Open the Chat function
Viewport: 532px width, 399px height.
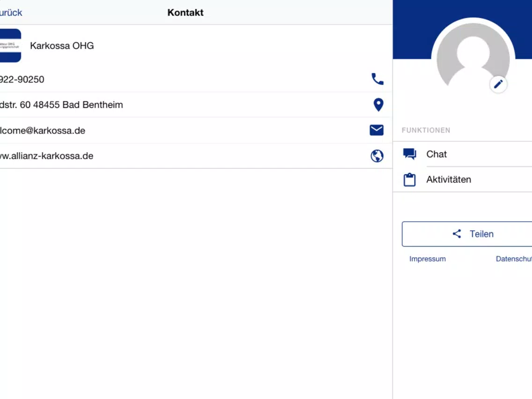(x=462, y=154)
